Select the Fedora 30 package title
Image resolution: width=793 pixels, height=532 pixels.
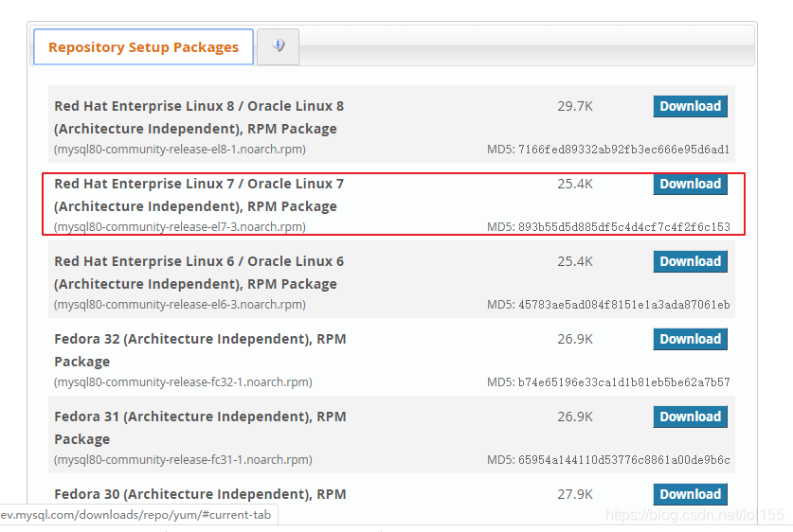pyautogui.click(x=200, y=494)
